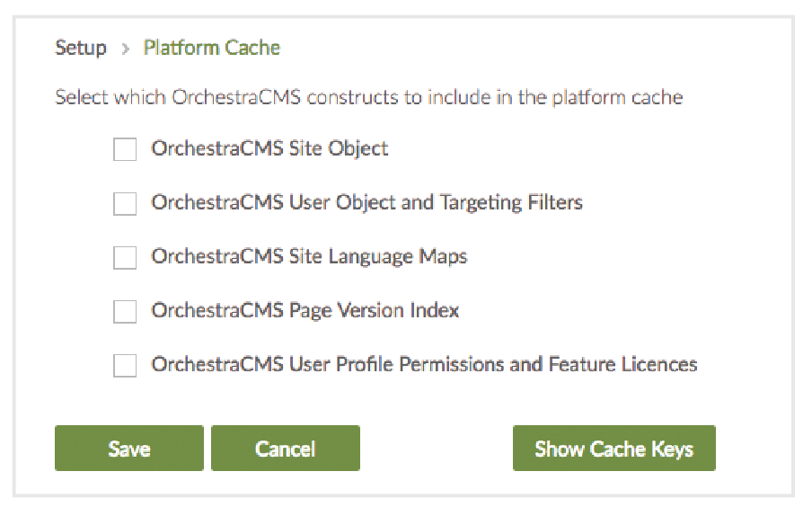Click the Platform Cache breadcrumb
812x507 pixels.
pos(212,48)
